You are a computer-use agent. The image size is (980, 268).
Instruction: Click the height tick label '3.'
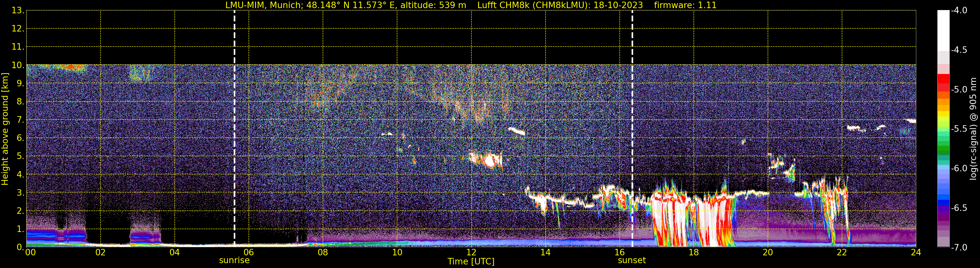click(x=20, y=193)
